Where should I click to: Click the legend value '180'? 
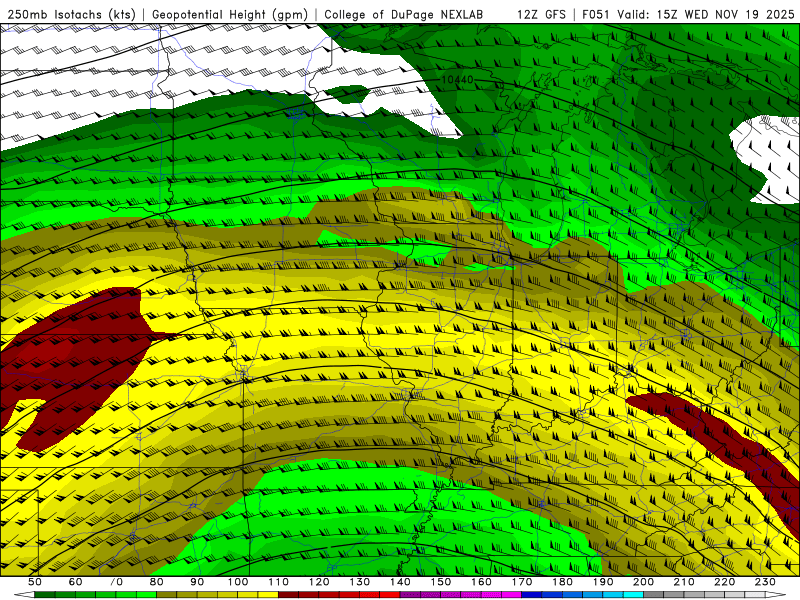pyautogui.click(x=562, y=582)
